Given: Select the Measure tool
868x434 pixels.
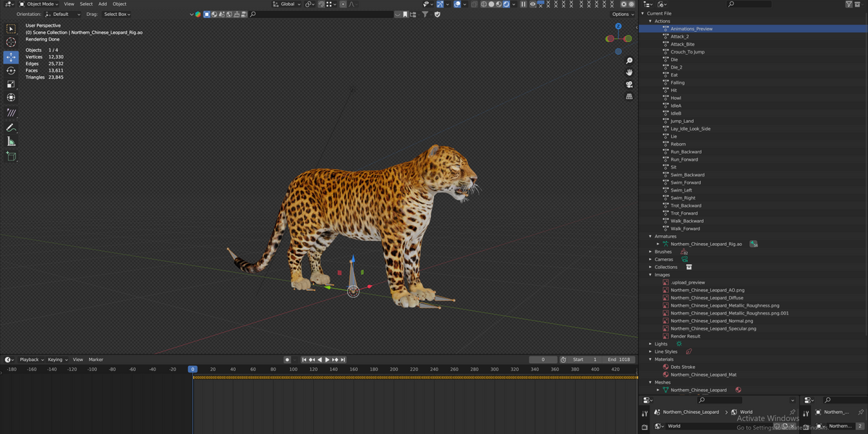Looking at the screenshot, I should (x=11, y=142).
